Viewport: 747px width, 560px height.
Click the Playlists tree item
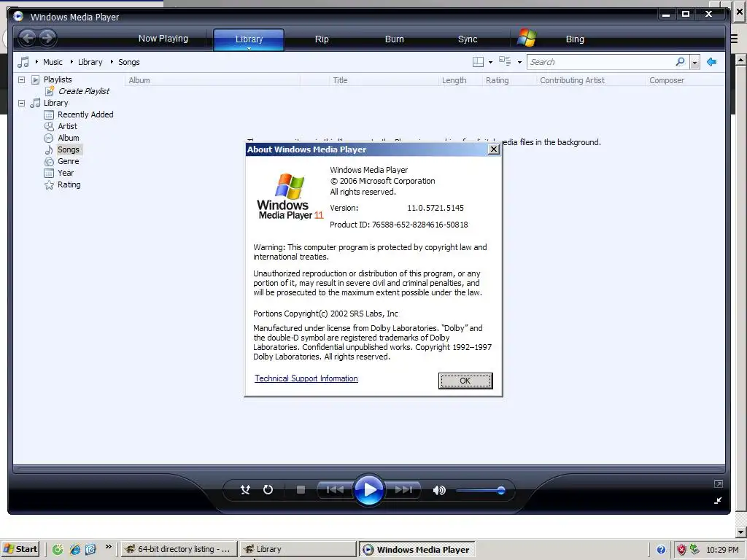tap(57, 79)
